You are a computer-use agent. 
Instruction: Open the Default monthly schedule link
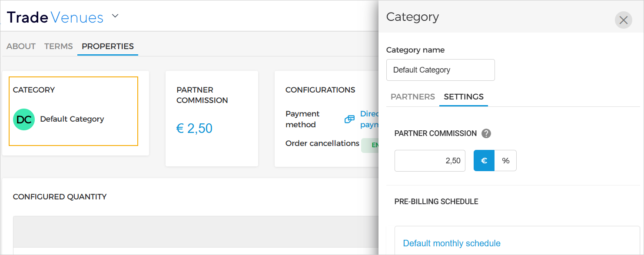click(x=451, y=243)
